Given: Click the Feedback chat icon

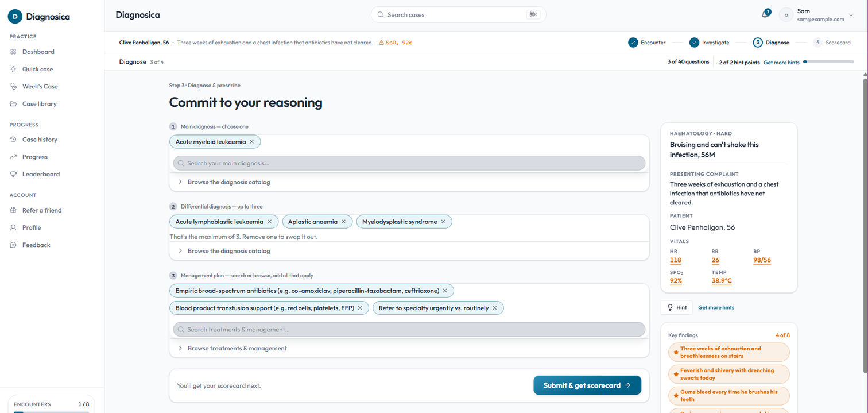Looking at the screenshot, I should (x=13, y=245).
